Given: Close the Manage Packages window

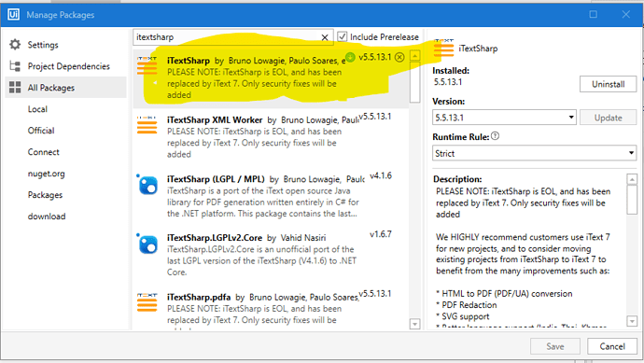Looking at the screenshot, I should pyautogui.click(x=626, y=14).
